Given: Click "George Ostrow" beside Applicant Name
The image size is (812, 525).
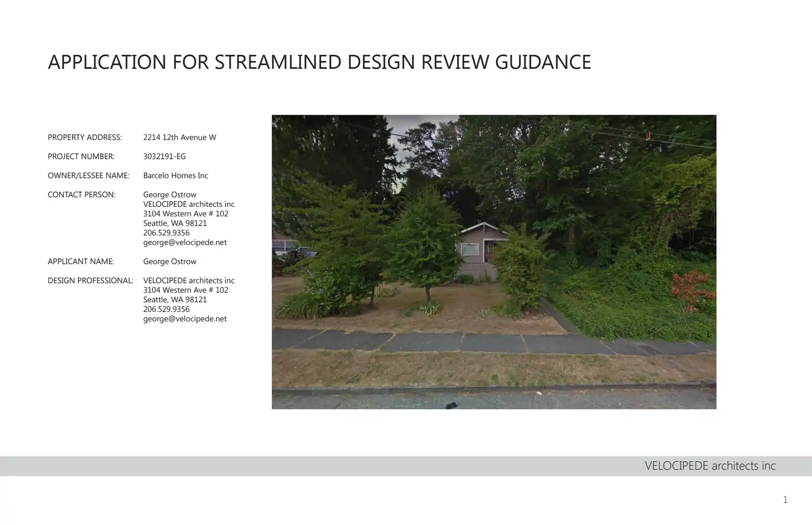Looking at the screenshot, I should (x=170, y=262).
